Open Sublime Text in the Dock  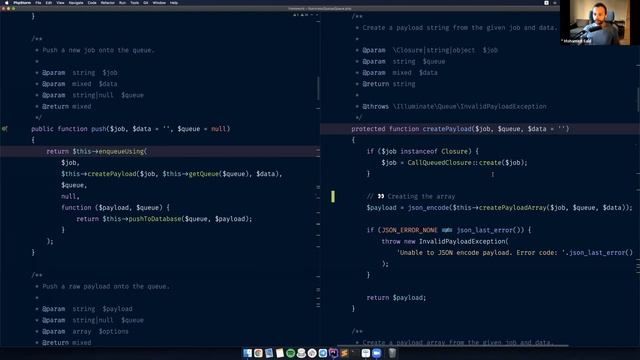point(344,353)
